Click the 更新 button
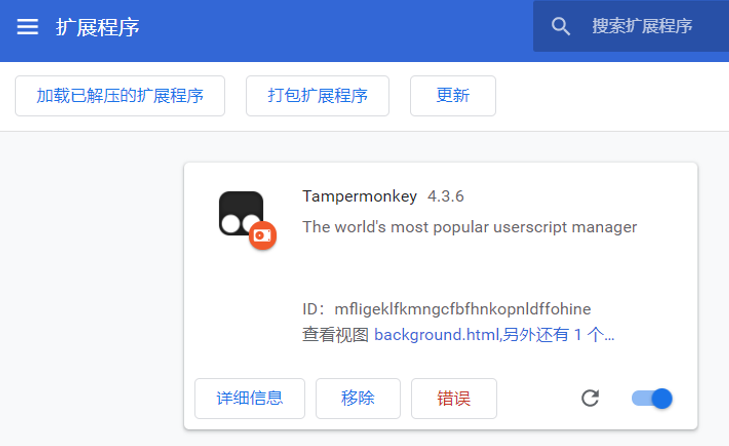This screenshot has width=729, height=446. [453, 96]
